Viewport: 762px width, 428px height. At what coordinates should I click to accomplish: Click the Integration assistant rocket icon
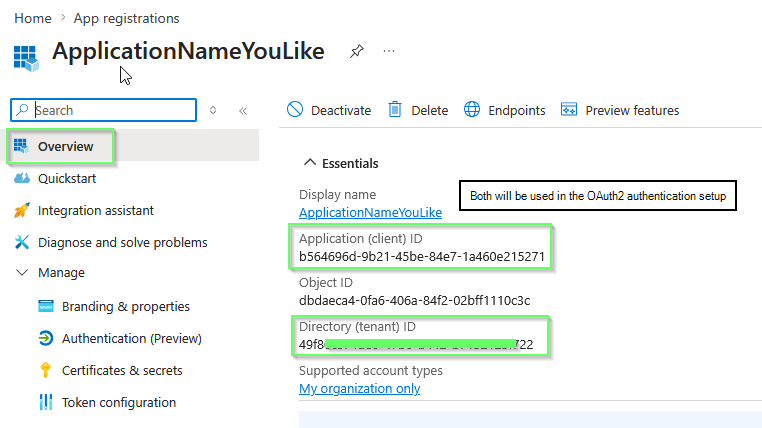[21, 210]
